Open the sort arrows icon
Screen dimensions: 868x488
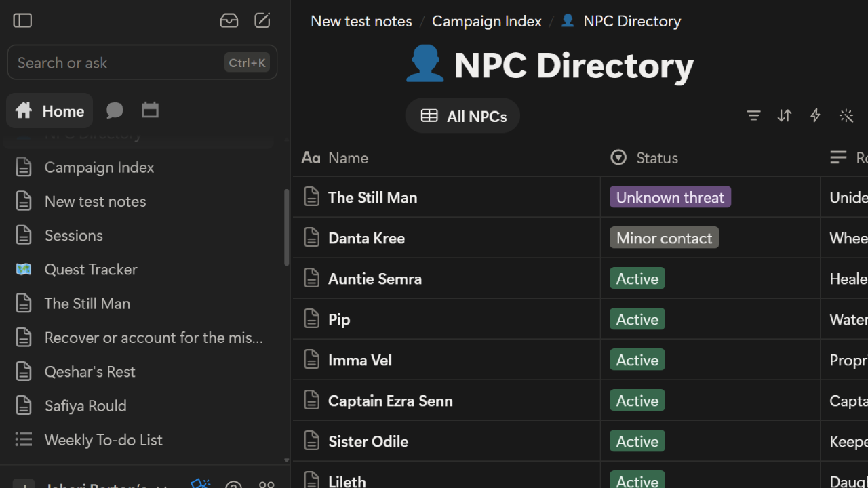[785, 116]
